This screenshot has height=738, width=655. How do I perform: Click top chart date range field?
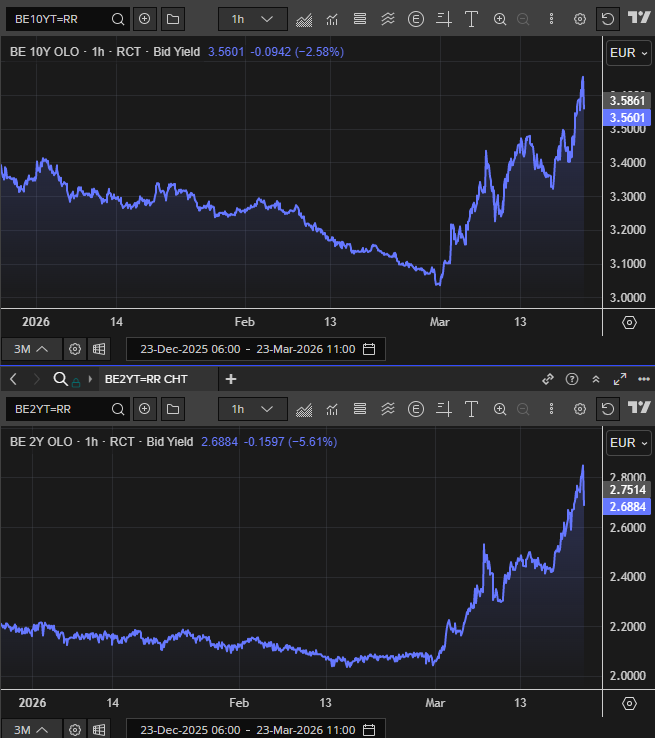click(256, 349)
